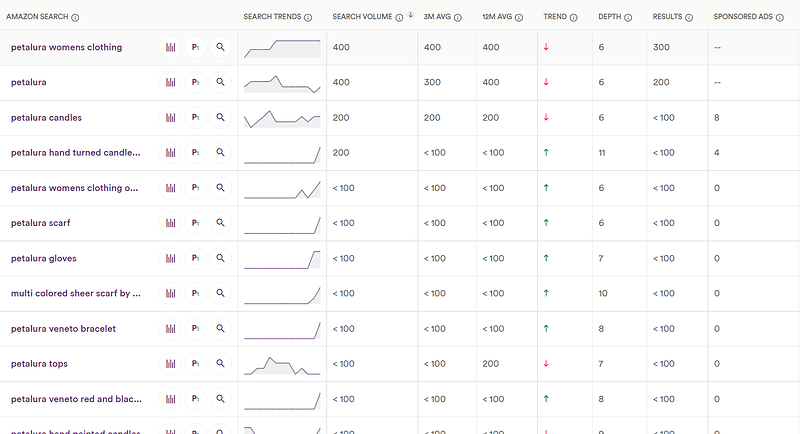Open keyword petalura womens clothing o...
The image size is (800, 434).
click(74, 188)
